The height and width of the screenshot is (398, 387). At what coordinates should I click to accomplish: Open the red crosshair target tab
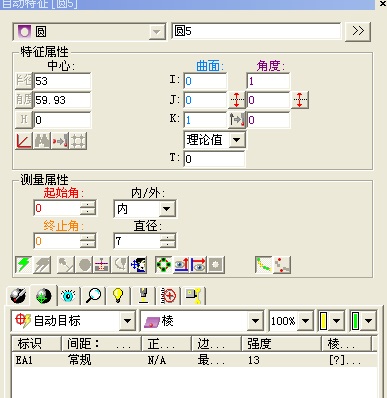click(x=168, y=296)
